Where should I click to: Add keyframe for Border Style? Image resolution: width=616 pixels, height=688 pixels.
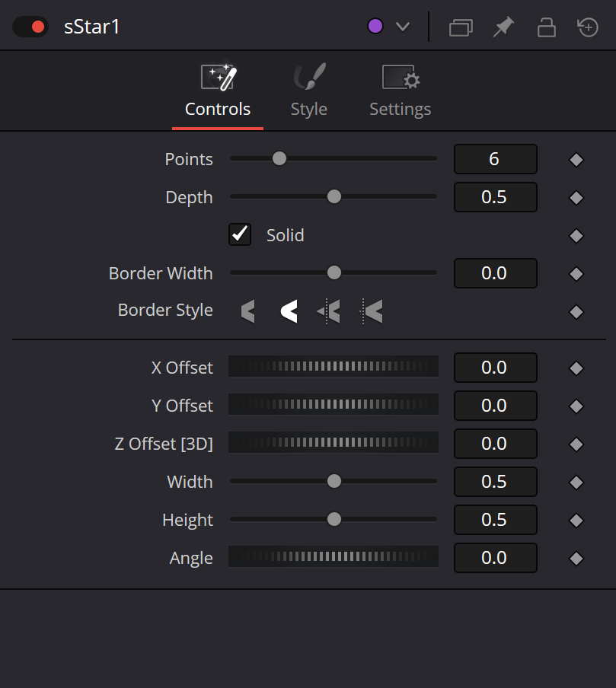pos(576,312)
